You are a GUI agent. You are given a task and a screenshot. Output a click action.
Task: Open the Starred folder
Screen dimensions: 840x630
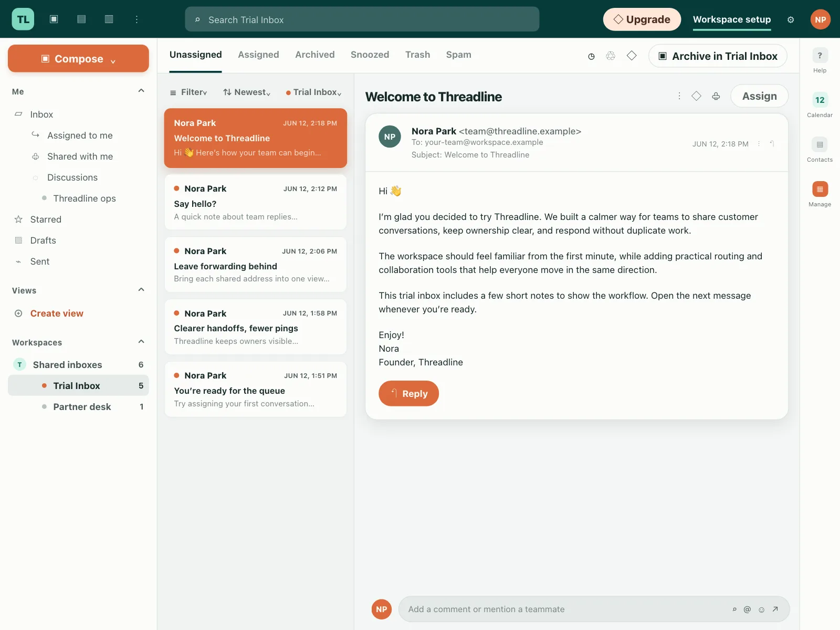pyautogui.click(x=79, y=219)
